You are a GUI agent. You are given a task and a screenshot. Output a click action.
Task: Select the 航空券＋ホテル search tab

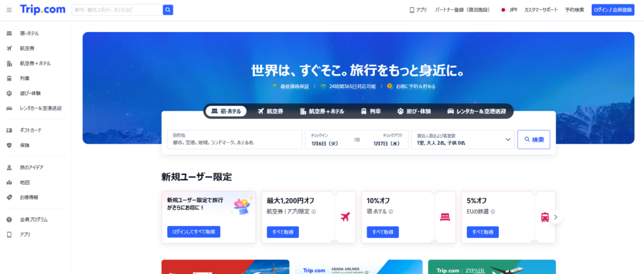tap(322, 111)
